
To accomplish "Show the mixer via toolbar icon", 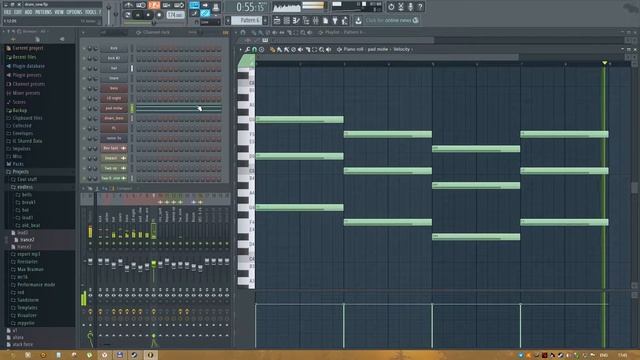I will click(316, 20).
